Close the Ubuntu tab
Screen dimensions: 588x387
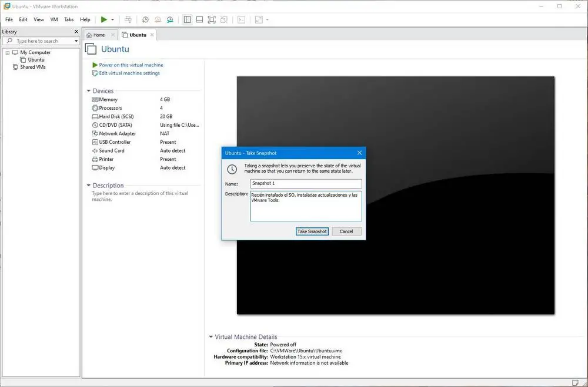point(152,35)
